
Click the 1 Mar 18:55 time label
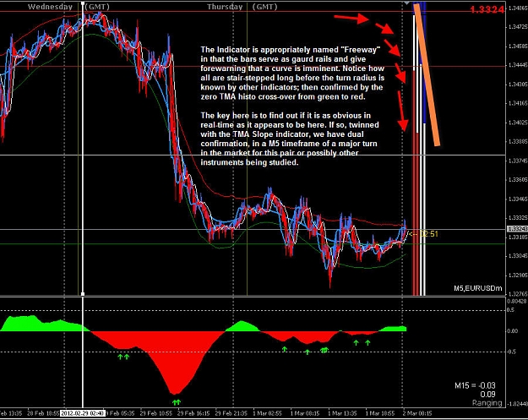pos(381,413)
